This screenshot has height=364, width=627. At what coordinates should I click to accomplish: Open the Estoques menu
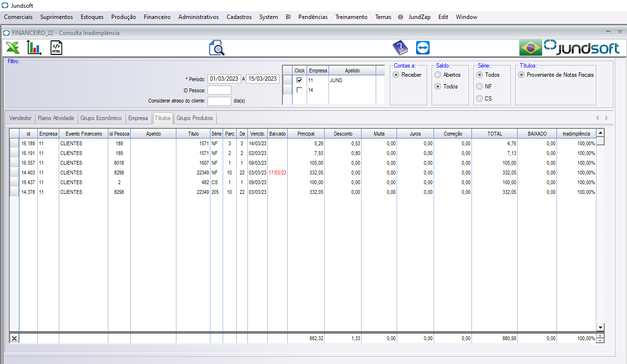92,17
